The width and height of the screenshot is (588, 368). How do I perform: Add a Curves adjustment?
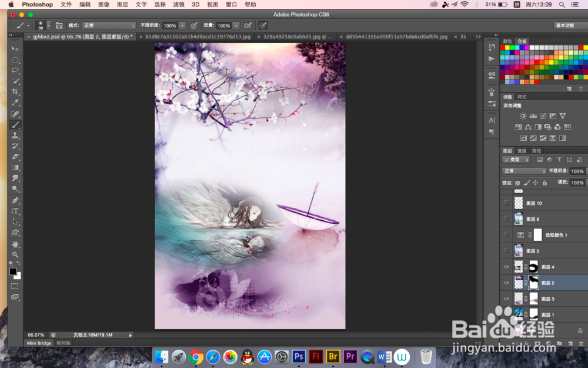pyautogui.click(x=543, y=116)
